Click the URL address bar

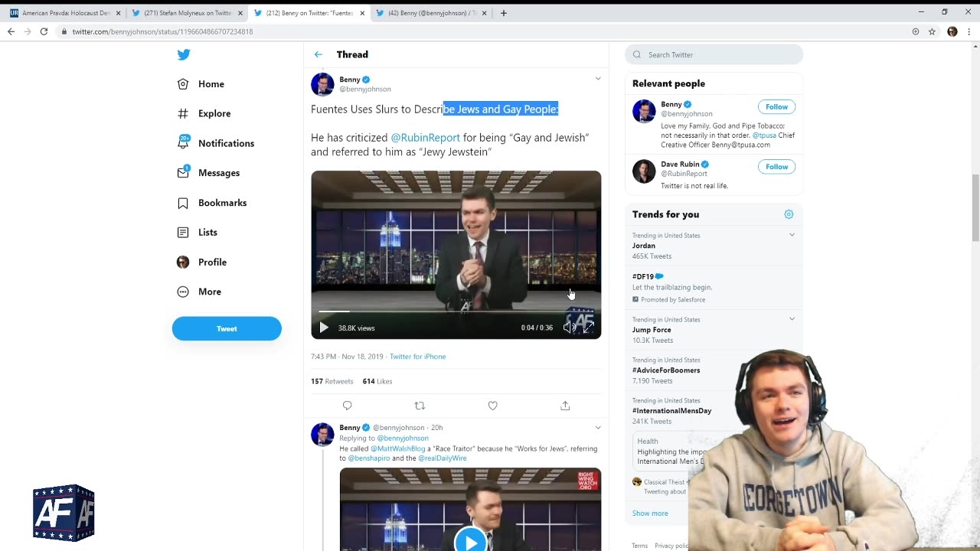point(482,31)
